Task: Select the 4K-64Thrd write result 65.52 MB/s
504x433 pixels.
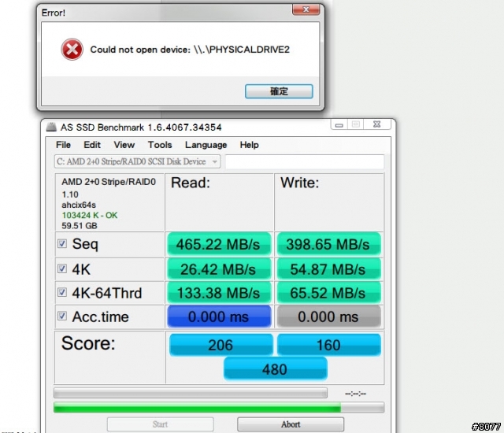Action: pos(328,293)
